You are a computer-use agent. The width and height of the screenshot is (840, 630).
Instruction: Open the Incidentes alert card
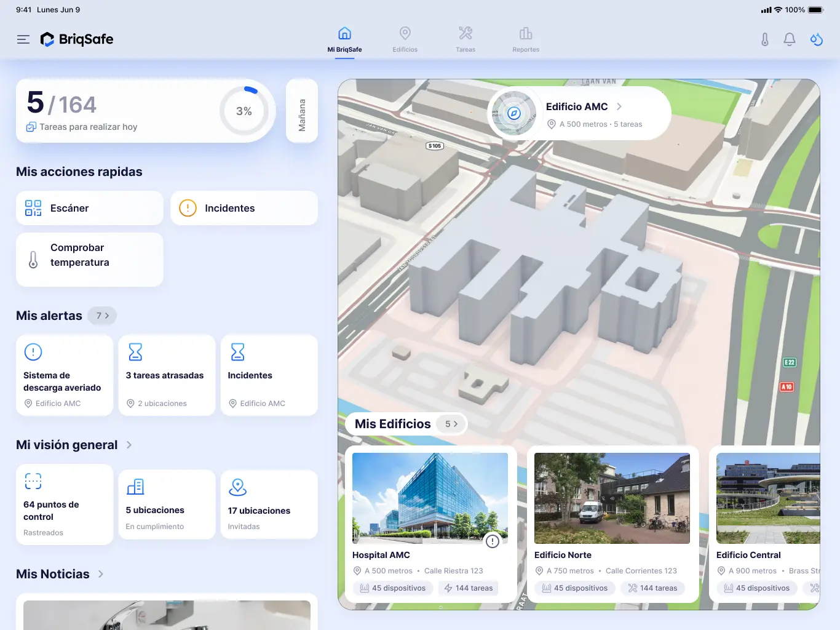(269, 375)
